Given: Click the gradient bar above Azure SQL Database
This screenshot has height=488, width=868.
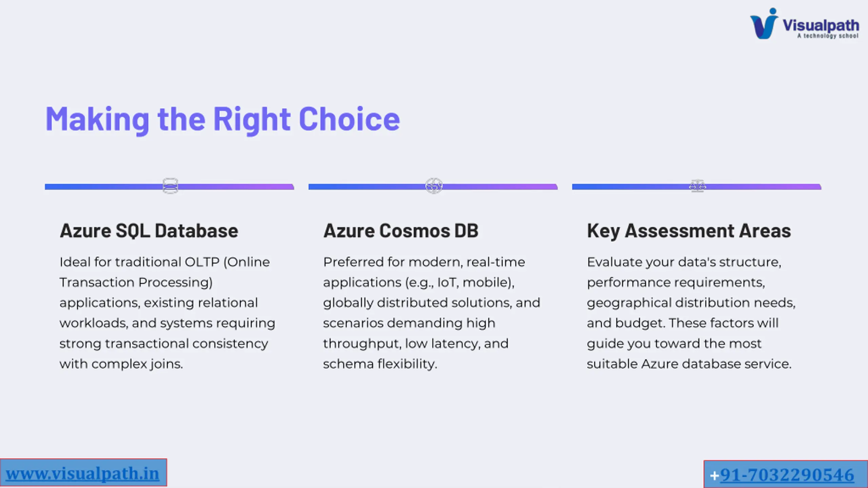Looking at the screenshot, I should 170,187.
